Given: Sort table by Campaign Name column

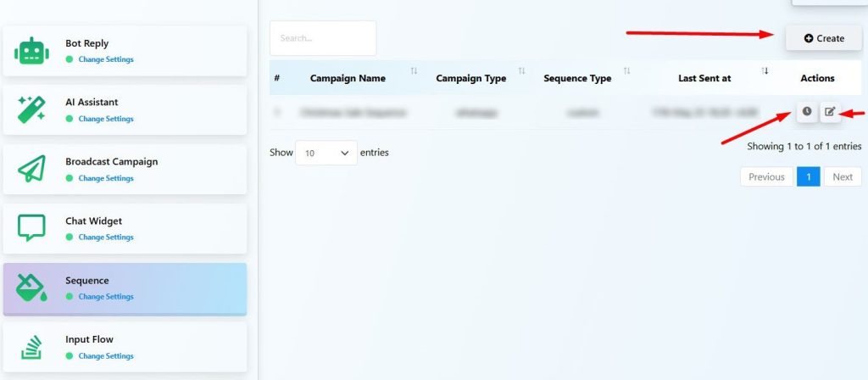Looking at the screenshot, I should [x=348, y=78].
